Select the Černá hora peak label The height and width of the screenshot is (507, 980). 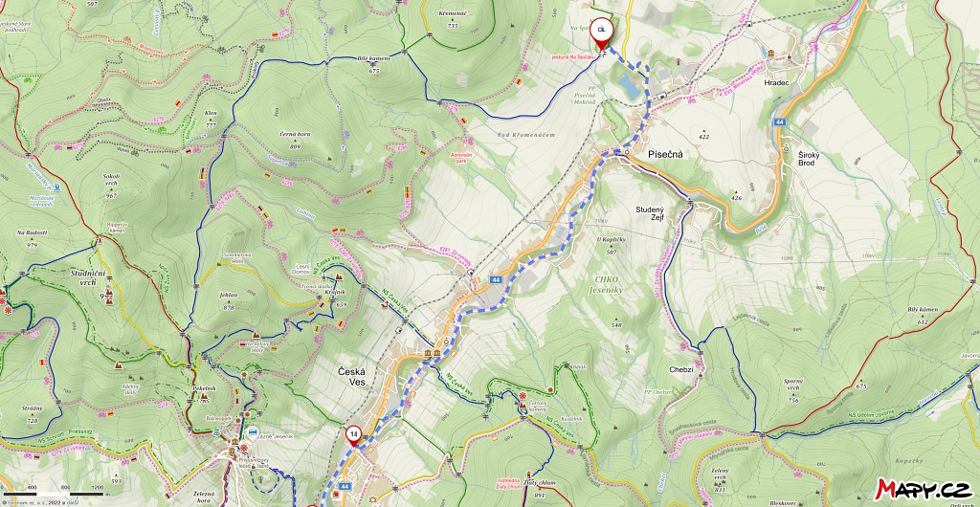295,134
